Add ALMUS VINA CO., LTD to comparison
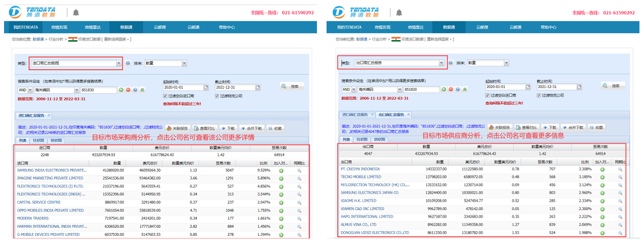 [x=603, y=224]
